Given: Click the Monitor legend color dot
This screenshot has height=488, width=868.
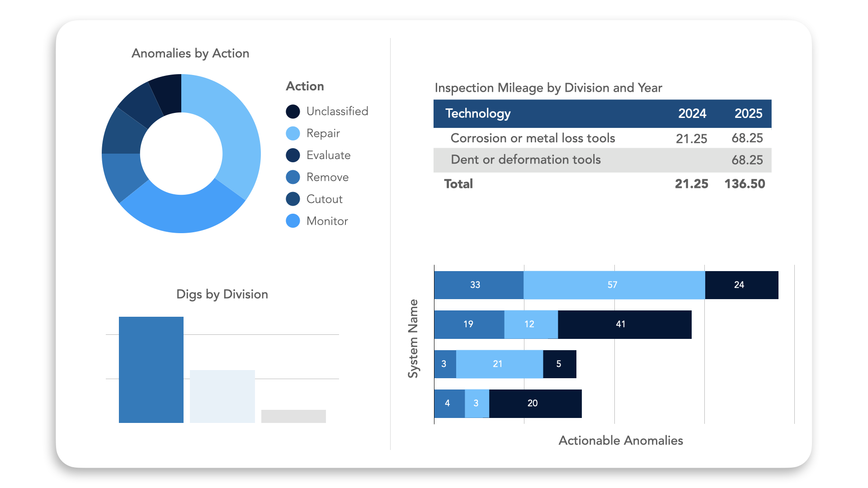Looking at the screenshot, I should 293,221.
